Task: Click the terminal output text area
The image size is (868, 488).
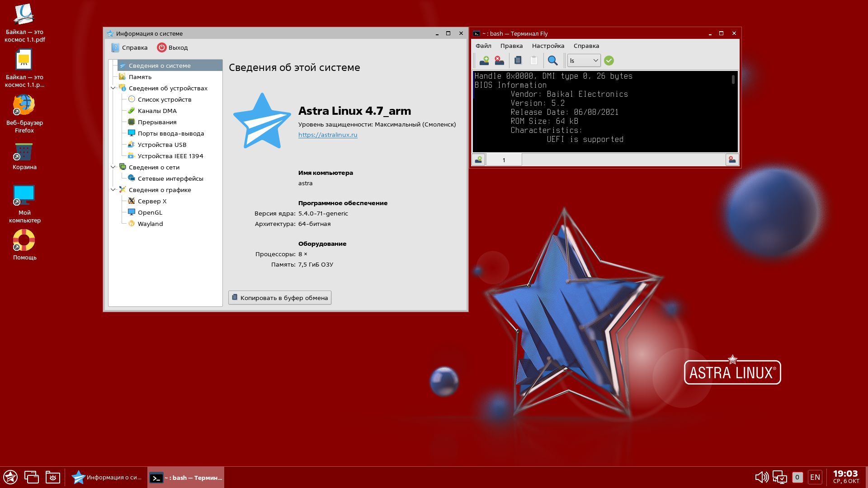Action: [601, 111]
